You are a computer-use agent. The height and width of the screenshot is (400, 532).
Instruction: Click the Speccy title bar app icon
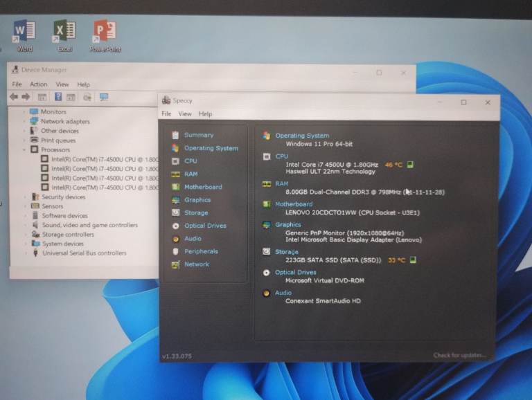(166, 100)
